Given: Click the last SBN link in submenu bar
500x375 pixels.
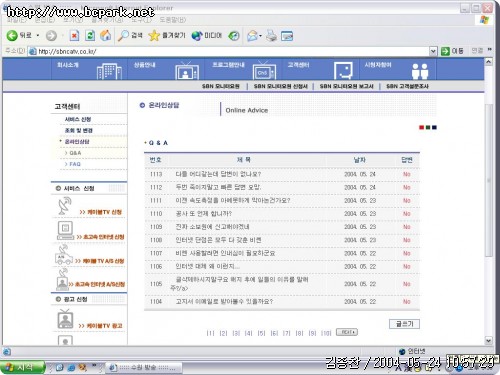Looking at the screenshot, I should tap(407, 86).
